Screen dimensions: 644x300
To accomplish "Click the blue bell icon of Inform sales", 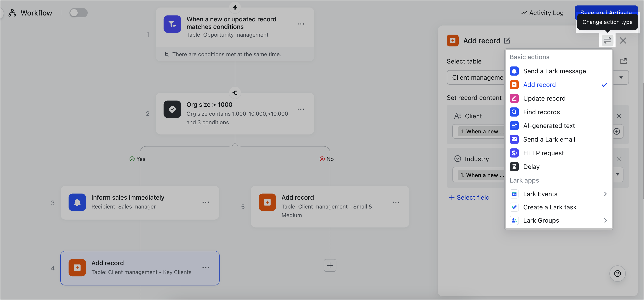I will 77,202.
